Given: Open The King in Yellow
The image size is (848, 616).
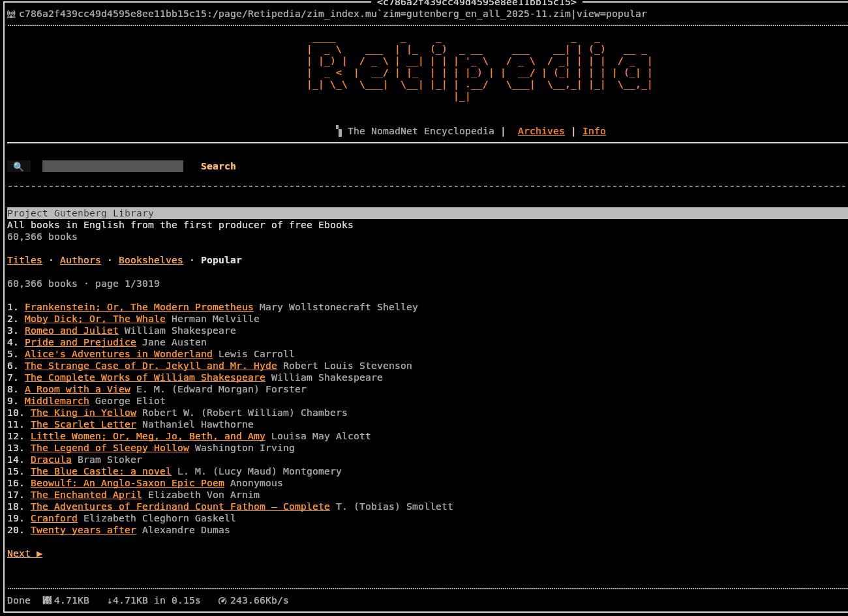Looking at the screenshot, I should tap(83, 413).
